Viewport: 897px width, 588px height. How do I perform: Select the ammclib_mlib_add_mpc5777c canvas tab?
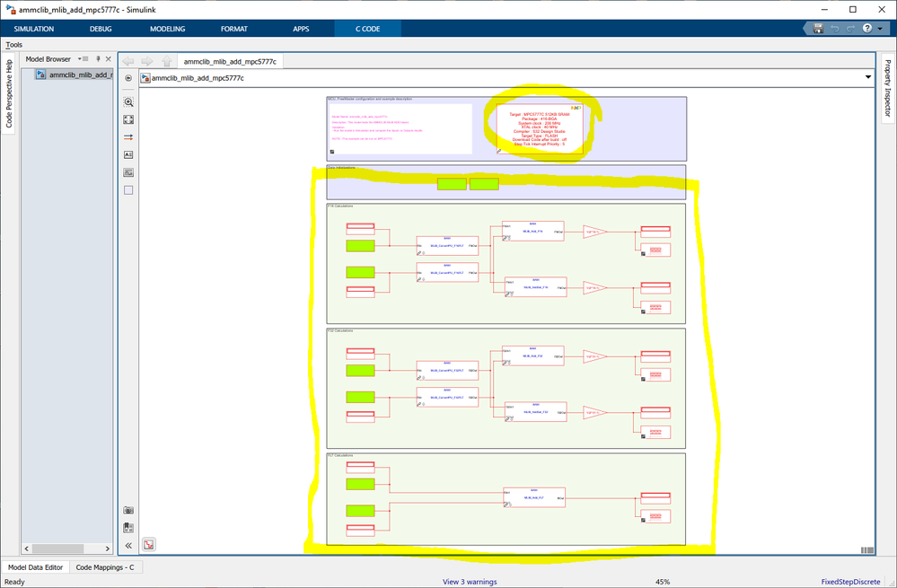click(x=230, y=61)
